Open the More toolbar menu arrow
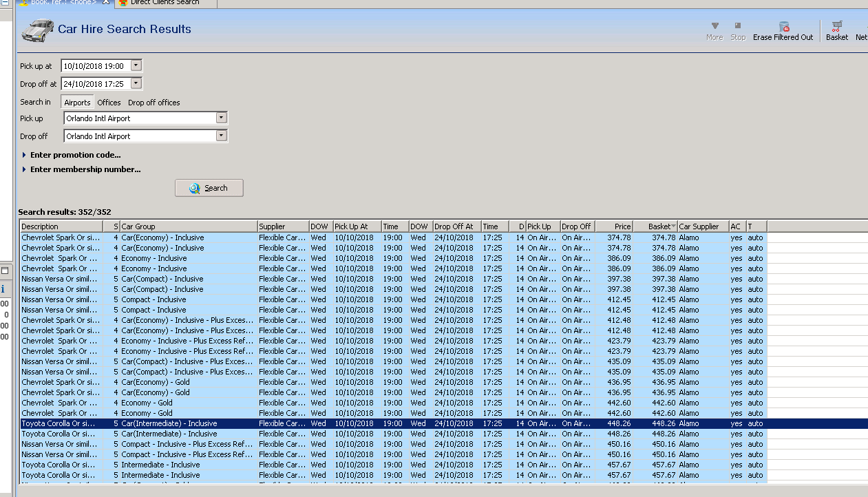Viewport: 868px width, 497px height. [x=714, y=26]
